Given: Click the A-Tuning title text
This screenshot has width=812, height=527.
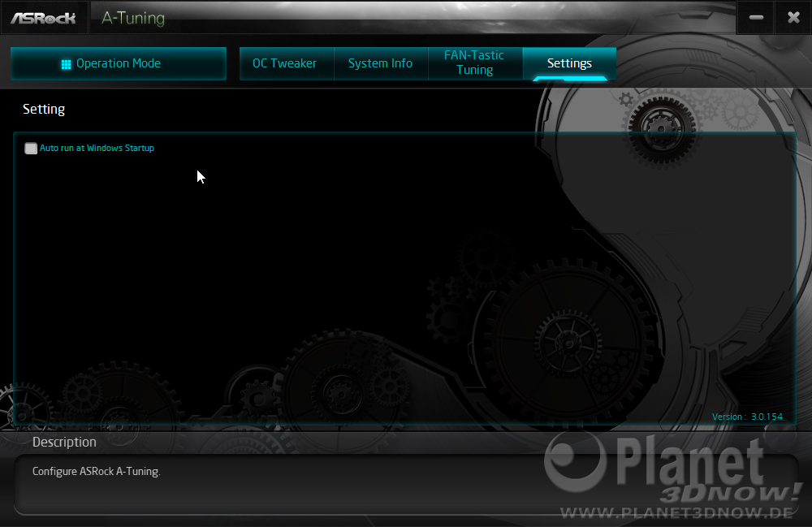Looking at the screenshot, I should coord(133,18).
